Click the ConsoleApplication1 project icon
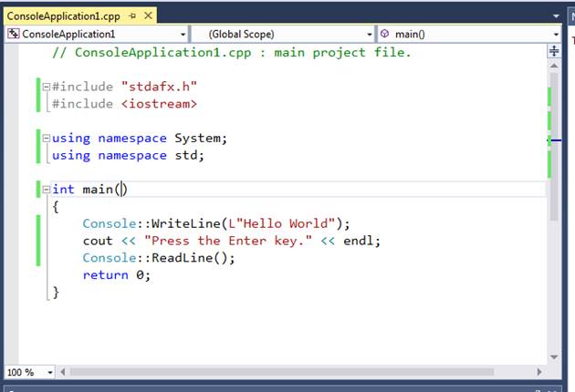Viewport: 575px width, 392px height. coord(14,34)
